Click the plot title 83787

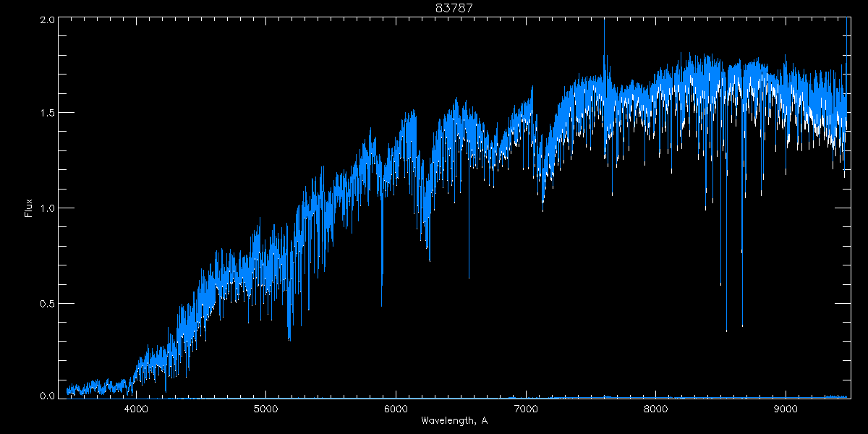(454, 8)
